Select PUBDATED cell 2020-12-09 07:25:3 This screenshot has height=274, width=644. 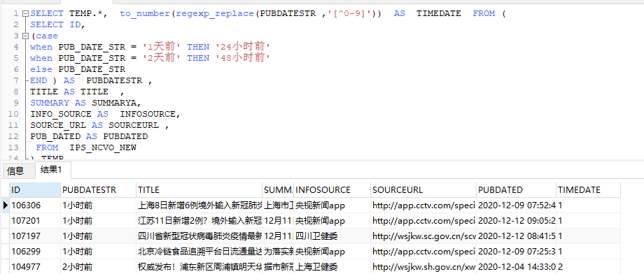(x=517, y=252)
